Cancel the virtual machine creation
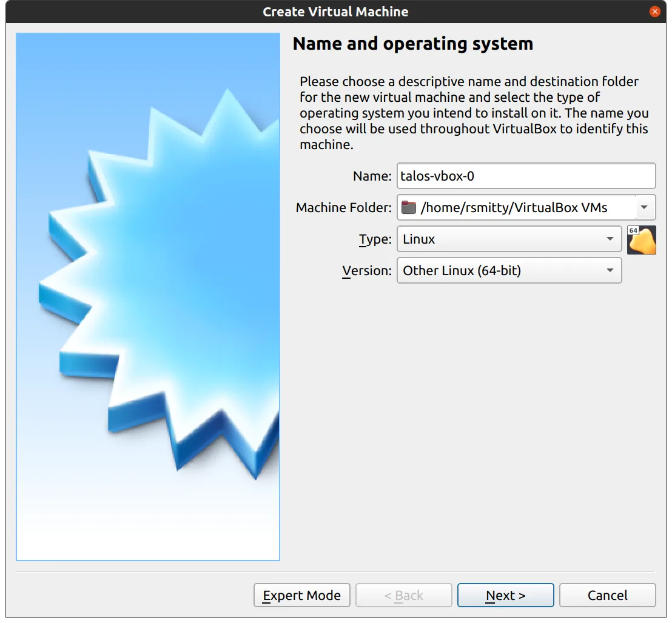Image resolution: width=672 pixels, height=623 pixels. pyautogui.click(x=607, y=595)
